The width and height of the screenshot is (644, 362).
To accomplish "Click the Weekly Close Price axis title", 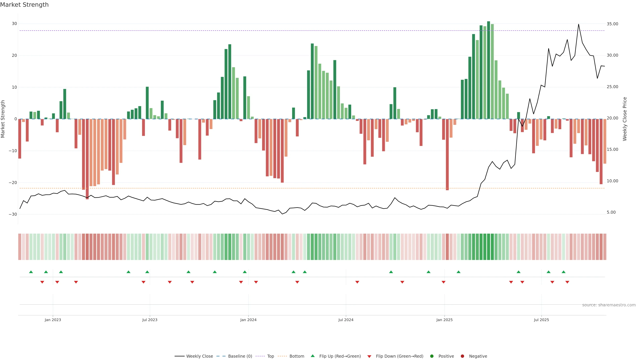I will click(625, 119).
